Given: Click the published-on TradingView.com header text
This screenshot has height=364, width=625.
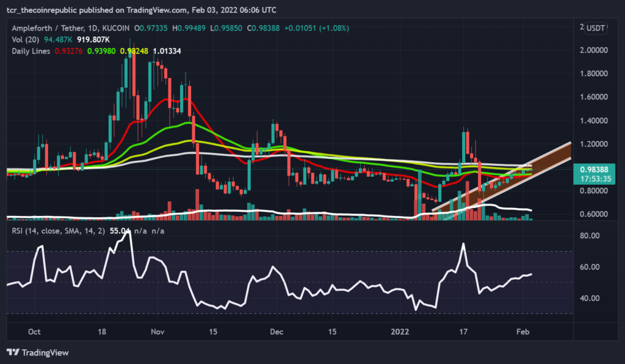Looking at the screenshot, I should point(142,10).
